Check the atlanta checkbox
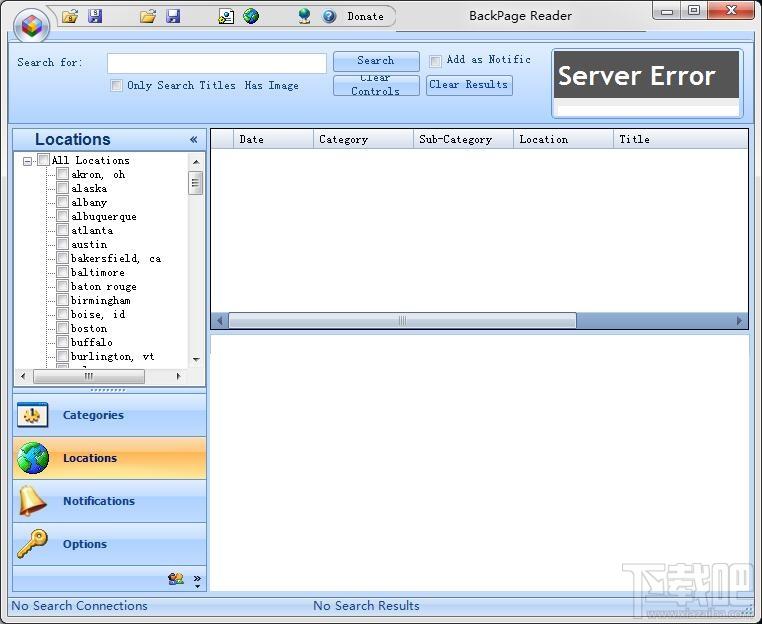Viewport: 762px width, 624px height. pyautogui.click(x=63, y=230)
